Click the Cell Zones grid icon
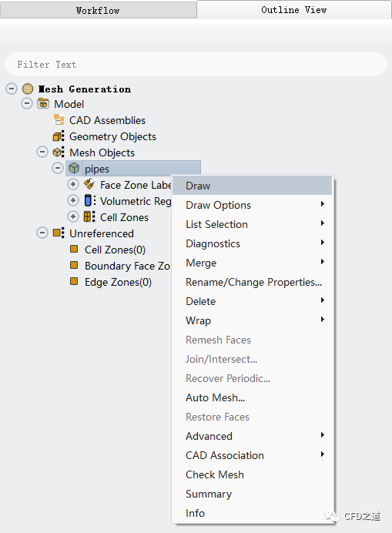The width and height of the screenshot is (392, 533). [89, 216]
